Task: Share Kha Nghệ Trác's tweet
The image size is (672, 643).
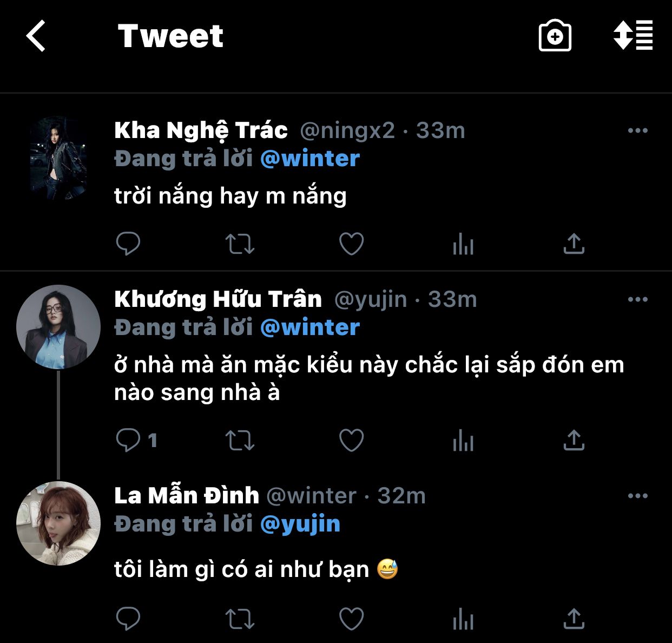Action: tap(574, 244)
